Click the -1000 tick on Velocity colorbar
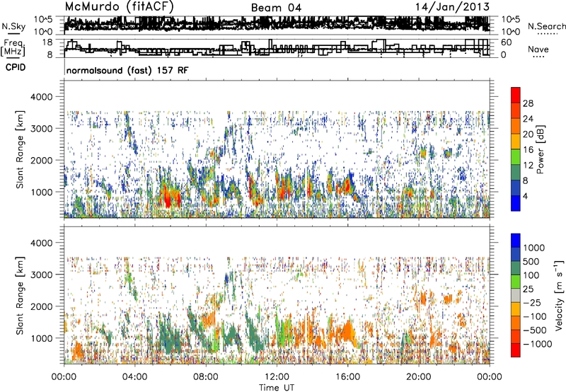 [x=537, y=344]
